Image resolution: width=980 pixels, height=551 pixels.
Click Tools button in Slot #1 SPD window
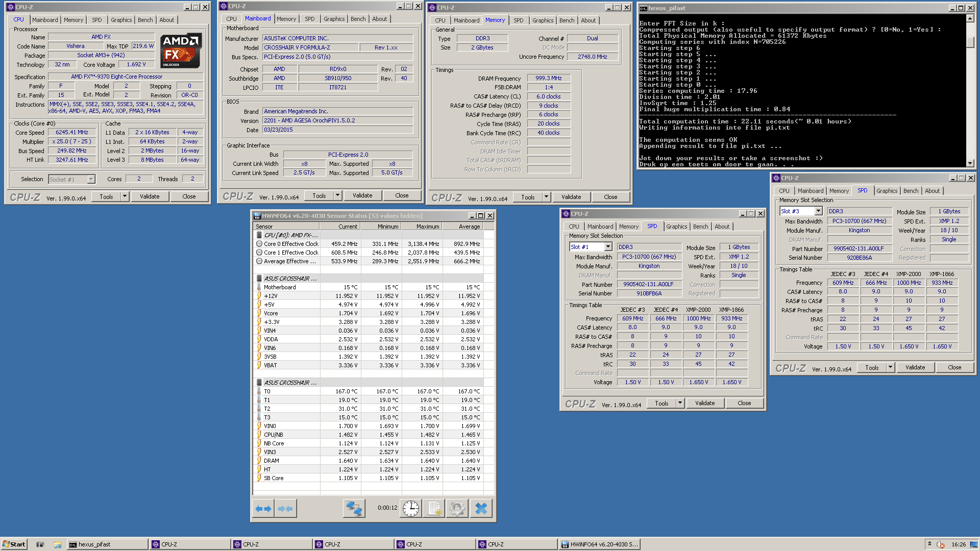coord(661,403)
